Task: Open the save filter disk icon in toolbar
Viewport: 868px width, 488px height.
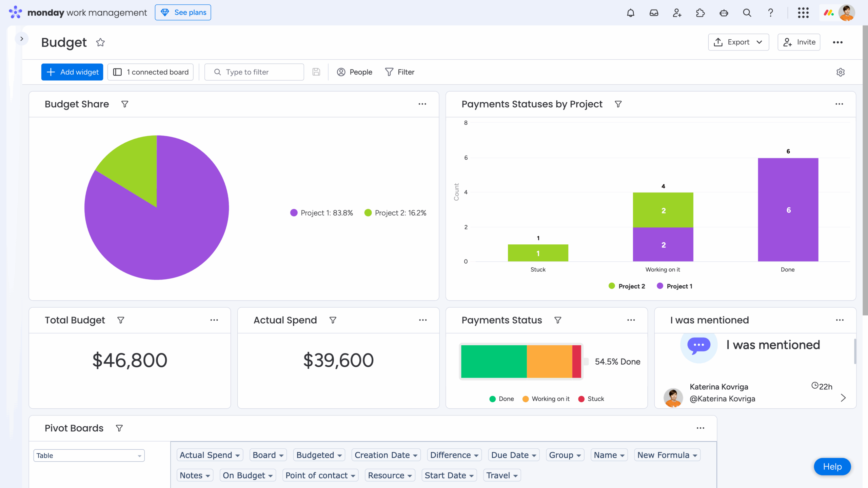Action: click(316, 72)
